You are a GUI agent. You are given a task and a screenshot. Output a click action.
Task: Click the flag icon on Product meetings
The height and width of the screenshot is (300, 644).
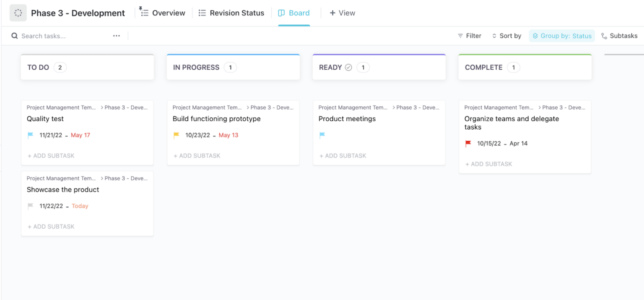click(321, 135)
